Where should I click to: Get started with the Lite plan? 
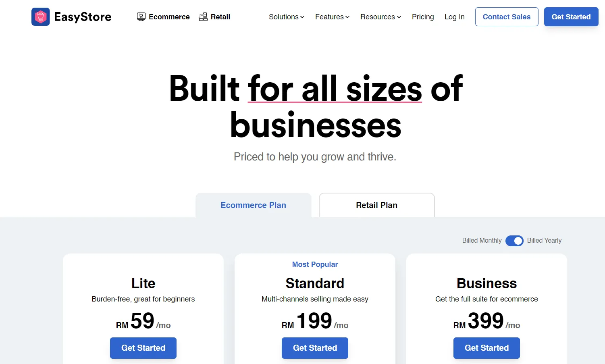tap(143, 348)
